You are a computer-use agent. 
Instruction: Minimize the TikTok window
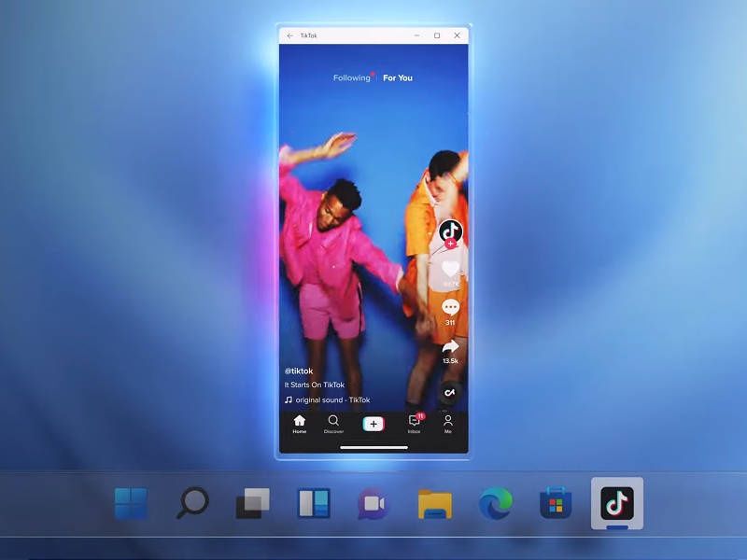(416, 35)
